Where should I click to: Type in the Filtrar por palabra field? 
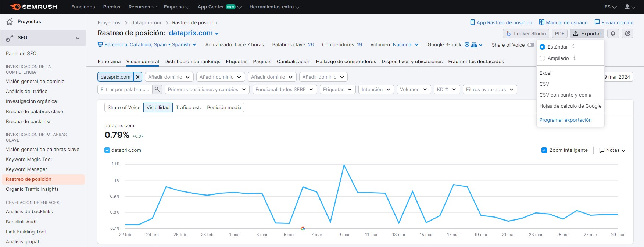point(125,89)
